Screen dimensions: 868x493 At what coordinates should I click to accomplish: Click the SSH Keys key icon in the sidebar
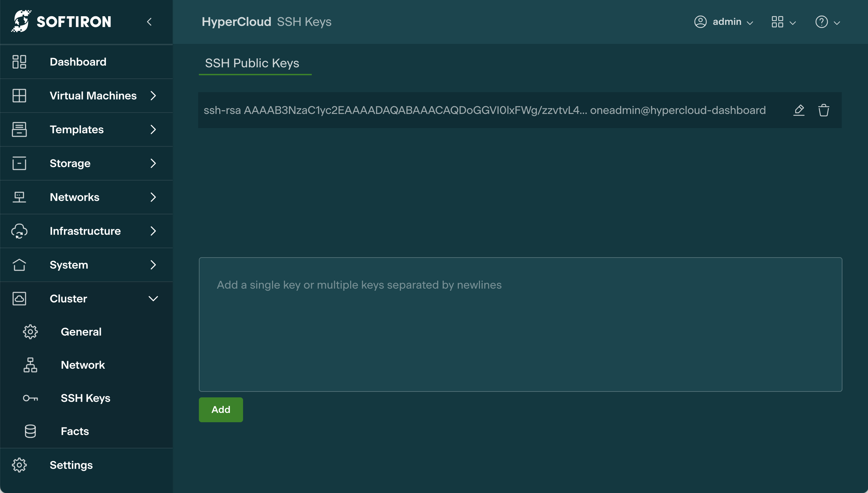coord(30,398)
